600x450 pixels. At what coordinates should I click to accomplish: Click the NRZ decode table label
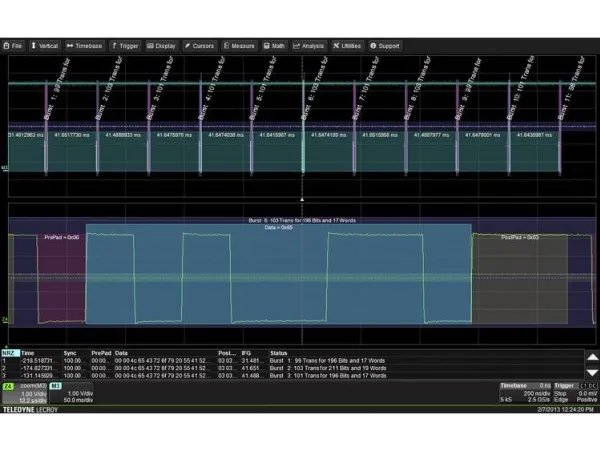[x=9, y=352]
